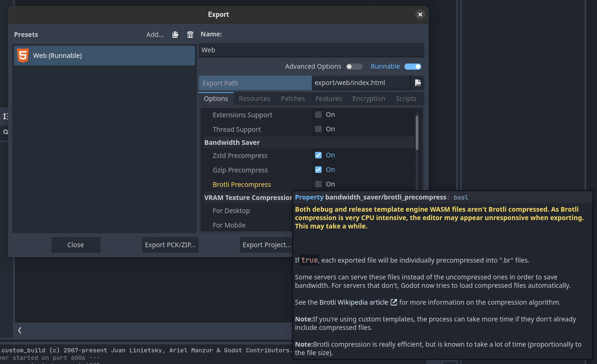Click the Zstd Precompress label
Screen dimensions: 597x364
click(240, 156)
